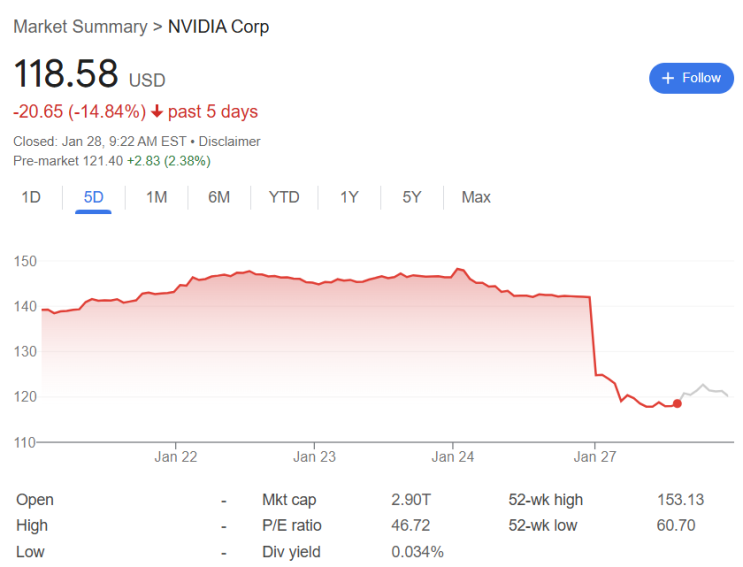Click the plus icon on Follow
The width and height of the screenshot is (743, 567).
(x=668, y=78)
